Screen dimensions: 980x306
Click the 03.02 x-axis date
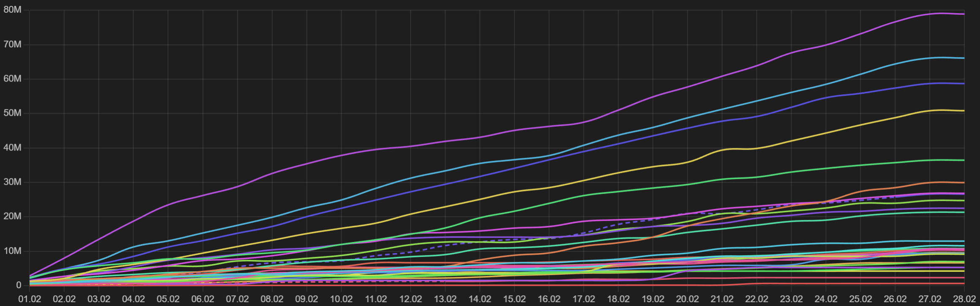99,299
